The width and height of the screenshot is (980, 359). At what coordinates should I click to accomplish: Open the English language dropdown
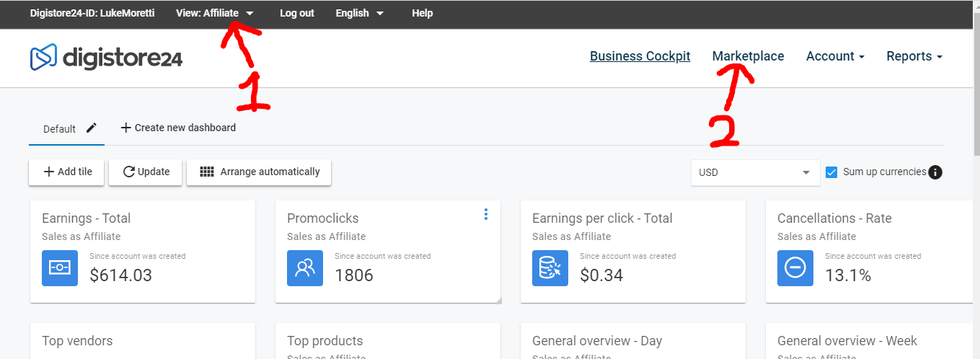tap(359, 13)
